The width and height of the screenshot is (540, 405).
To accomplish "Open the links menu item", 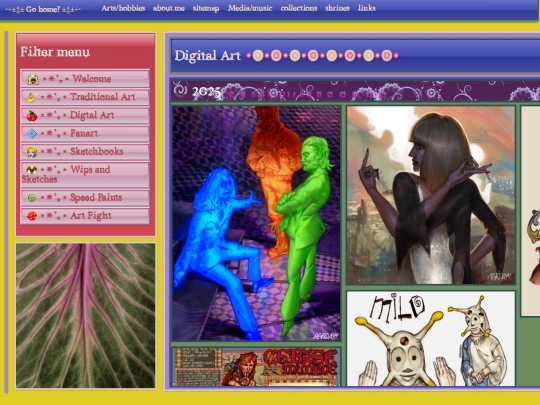I will (367, 8).
